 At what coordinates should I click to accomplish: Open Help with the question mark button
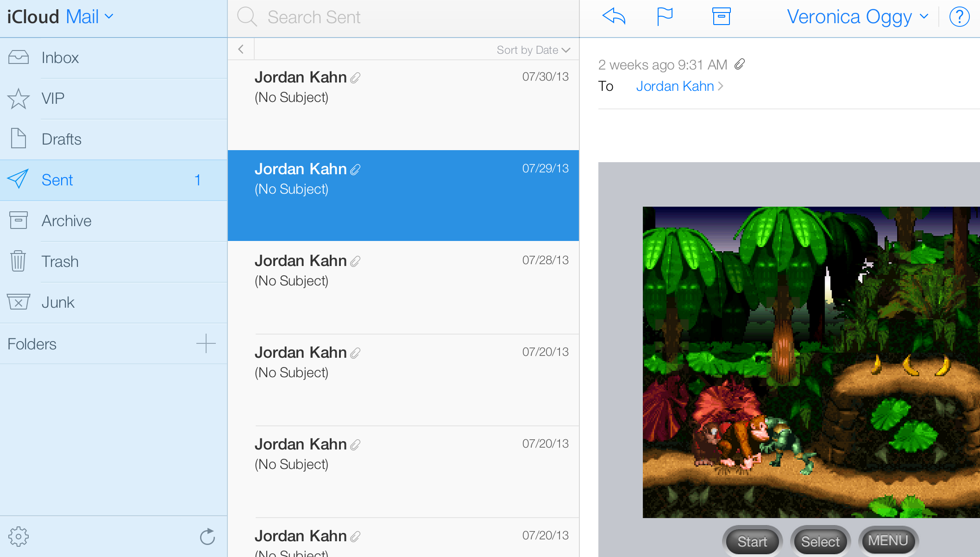(959, 17)
